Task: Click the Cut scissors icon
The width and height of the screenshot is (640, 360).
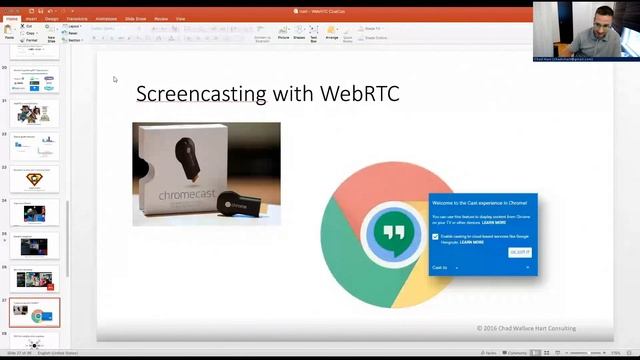Action: (23, 26)
